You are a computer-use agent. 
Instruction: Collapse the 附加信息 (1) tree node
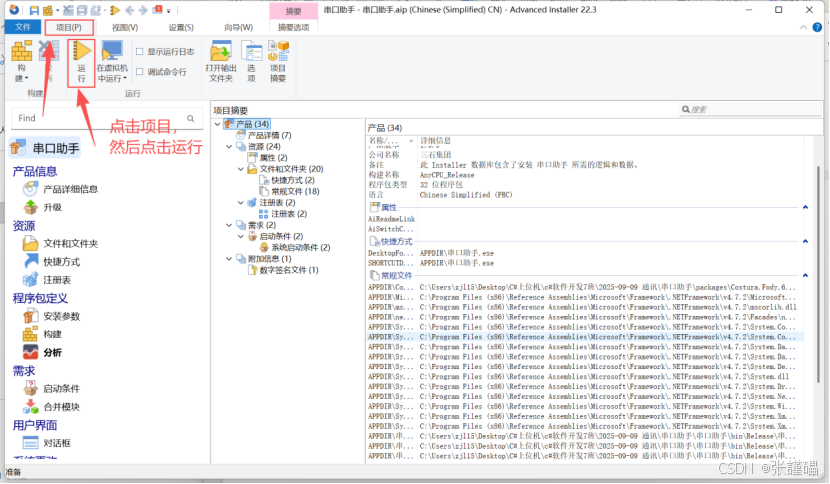coord(229,258)
